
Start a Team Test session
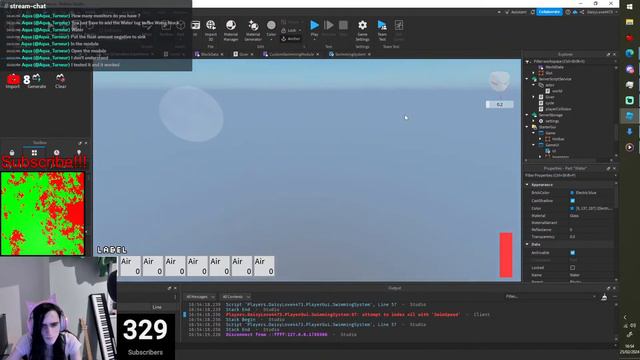click(382, 30)
